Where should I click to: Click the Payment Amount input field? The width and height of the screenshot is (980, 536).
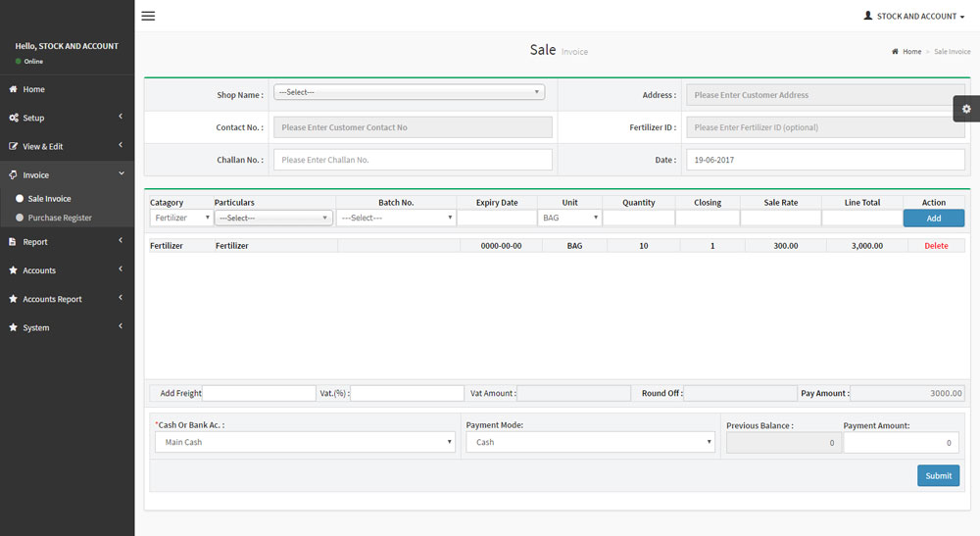click(902, 442)
